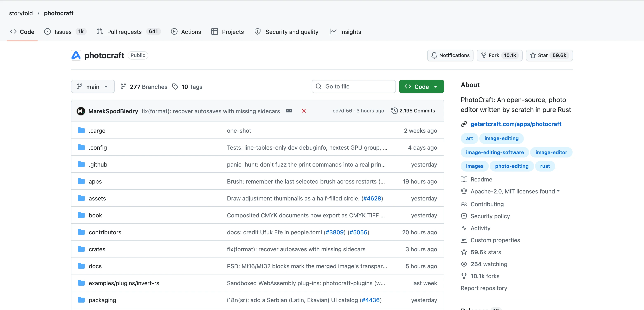644x310 pixels.
Task: View the 2,195 Commits history
Action: pos(413,111)
